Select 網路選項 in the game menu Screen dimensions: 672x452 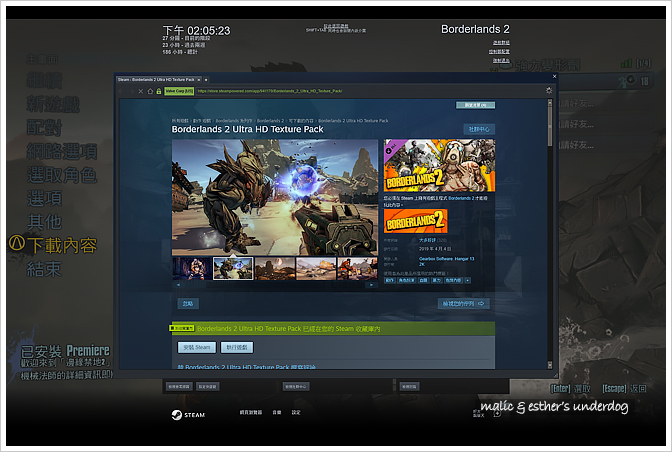point(62,151)
